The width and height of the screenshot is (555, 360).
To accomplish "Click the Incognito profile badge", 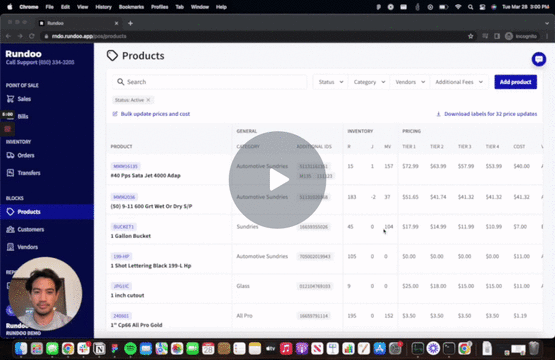I will click(x=521, y=36).
